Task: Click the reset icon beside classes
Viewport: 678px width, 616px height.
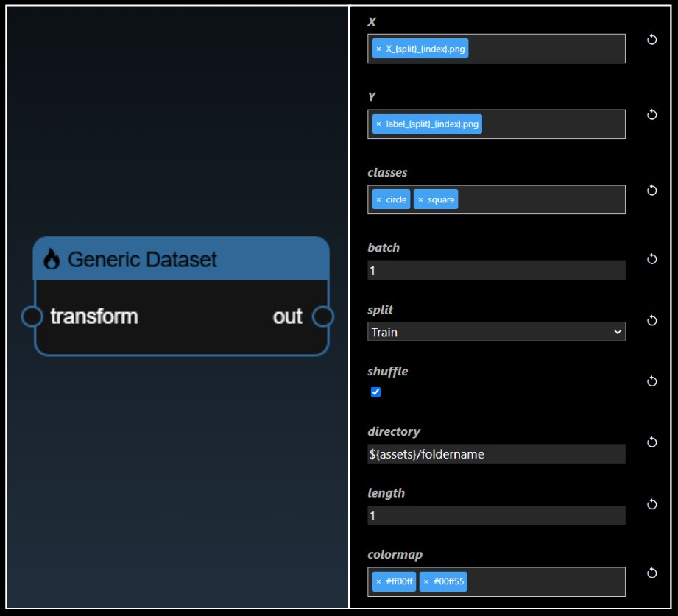Action: click(x=651, y=191)
